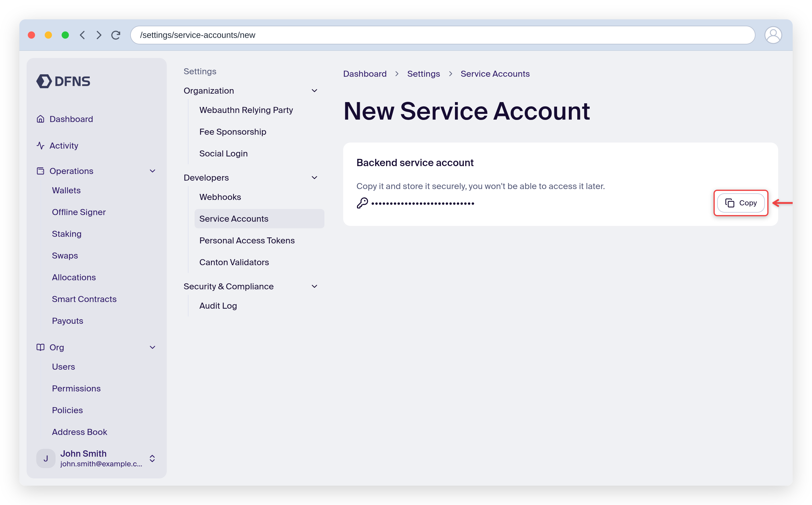The height and width of the screenshot is (505, 812).
Task: Click the J user avatar
Action: [x=46, y=458]
